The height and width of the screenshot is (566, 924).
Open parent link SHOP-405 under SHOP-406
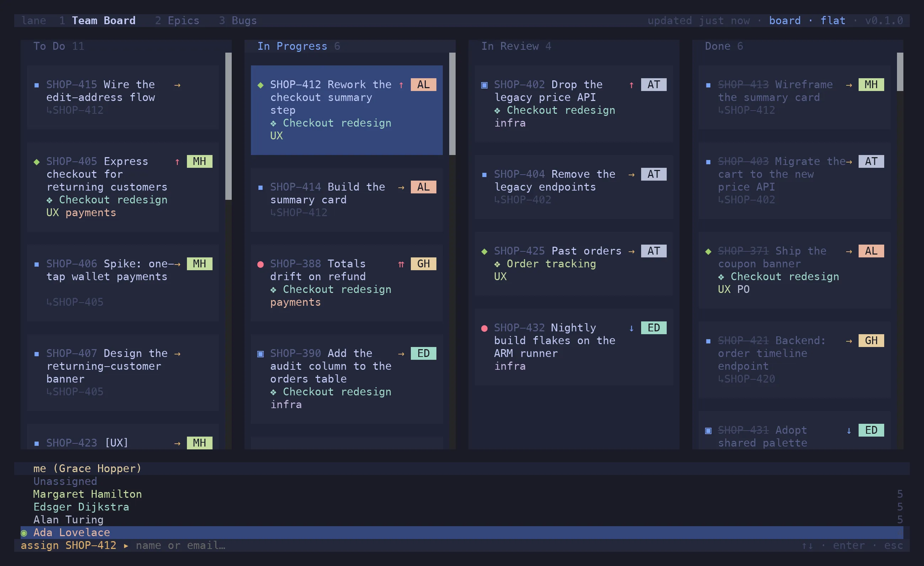pyautogui.click(x=75, y=302)
